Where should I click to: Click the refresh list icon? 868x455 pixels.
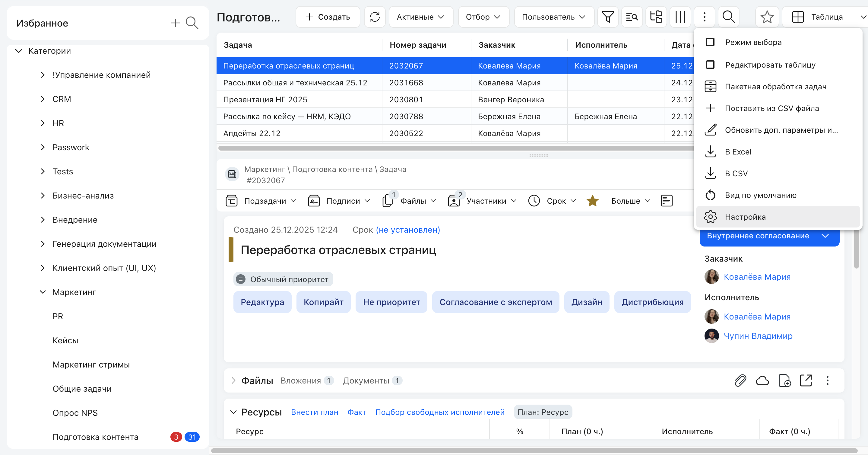click(375, 17)
